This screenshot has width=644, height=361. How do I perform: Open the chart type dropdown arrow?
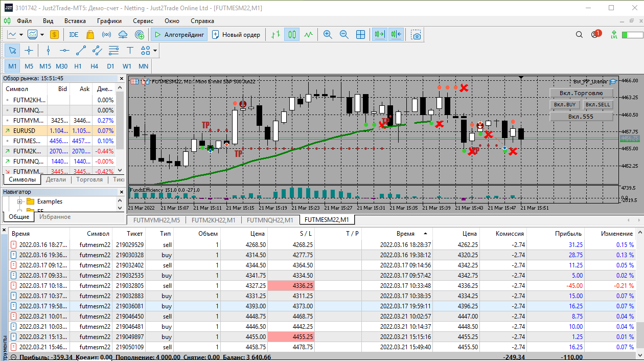21,35
